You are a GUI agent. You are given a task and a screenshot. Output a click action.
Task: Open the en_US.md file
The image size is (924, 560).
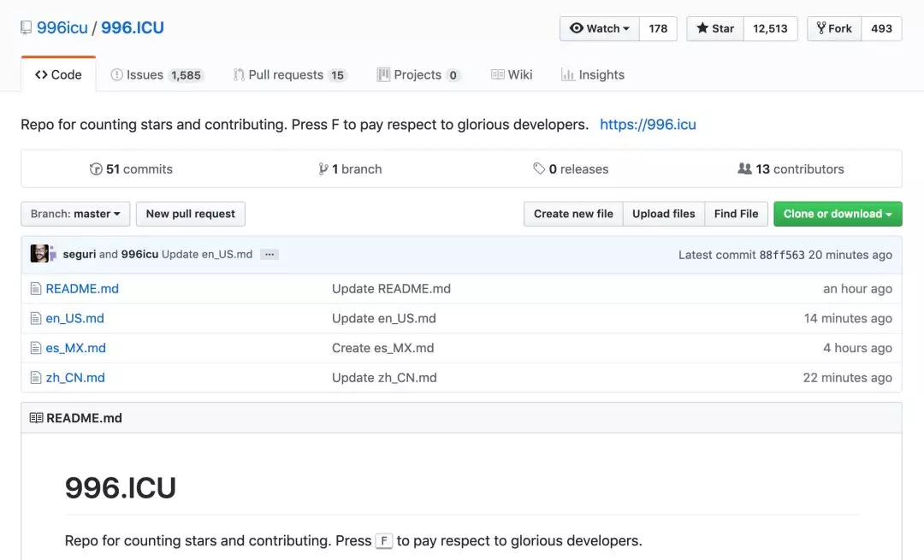click(x=74, y=319)
